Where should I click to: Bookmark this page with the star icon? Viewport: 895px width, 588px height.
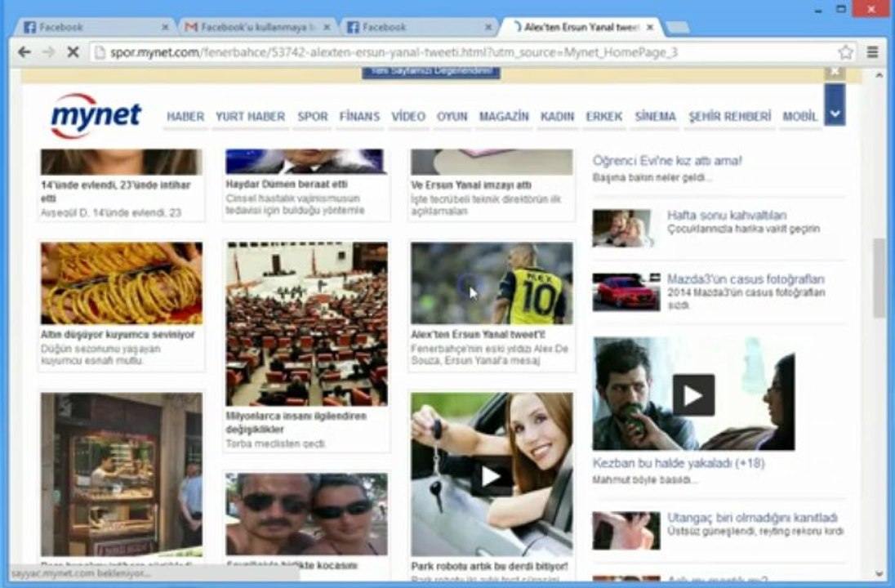[x=845, y=52]
